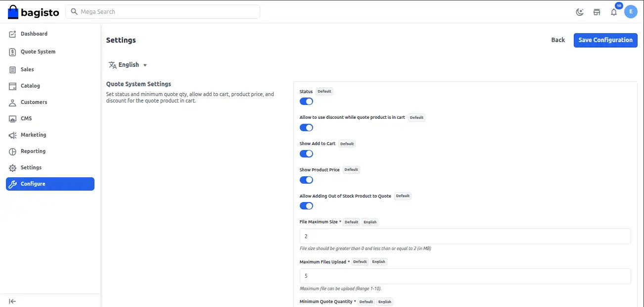
Task: Toggle dark mode moon icon
Action: 580,12
